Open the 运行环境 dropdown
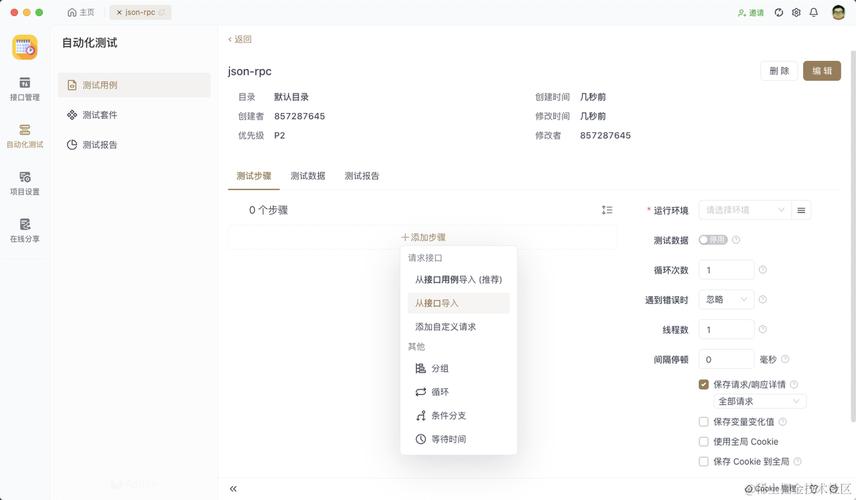The image size is (856, 500). click(x=745, y=210)
